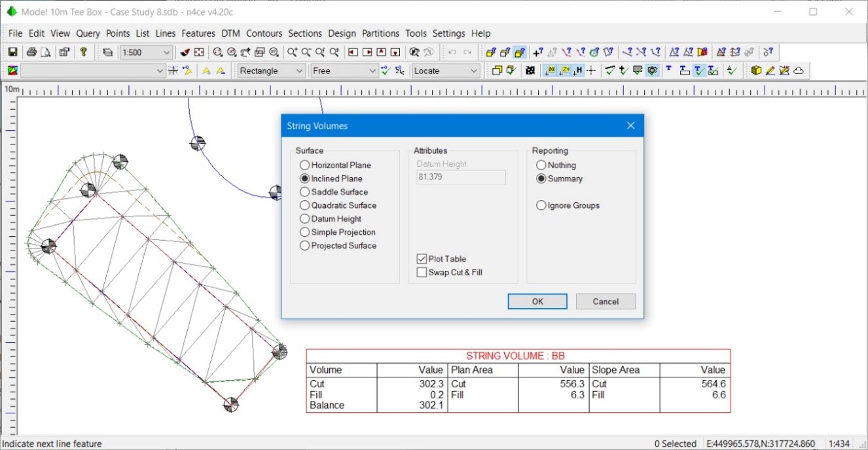This screenshot has width=868, height=450.
Task: Pan the view down with arrow icon
Action: [395, 52]
